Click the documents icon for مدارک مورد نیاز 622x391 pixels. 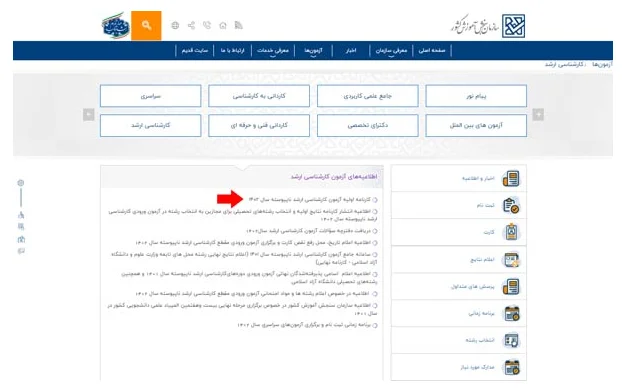(x=511, y=368)
